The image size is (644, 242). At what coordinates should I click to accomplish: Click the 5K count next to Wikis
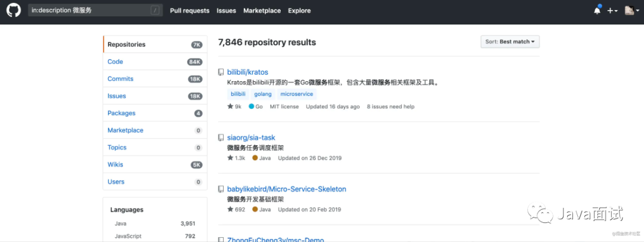pyautogui.click(x=197, y=165)
